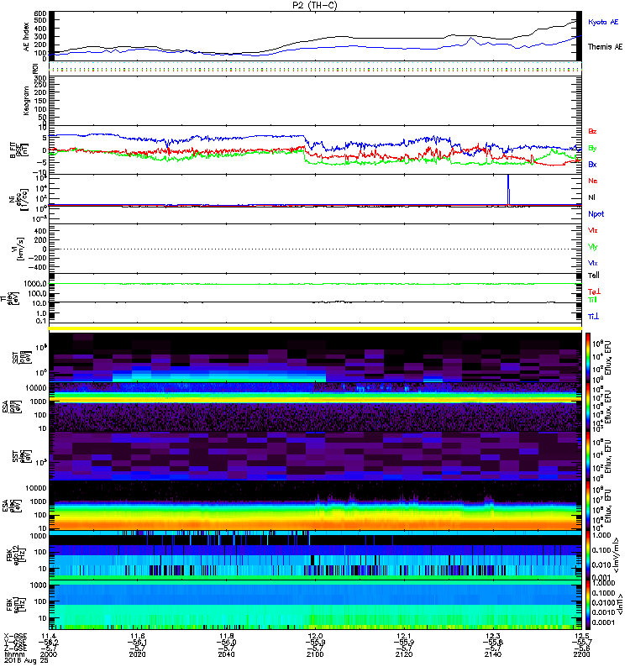The height and width of the screenshot is (672, 630).
Task: Click the ESA elec [eV] axis label
Action: coord(12,506)
